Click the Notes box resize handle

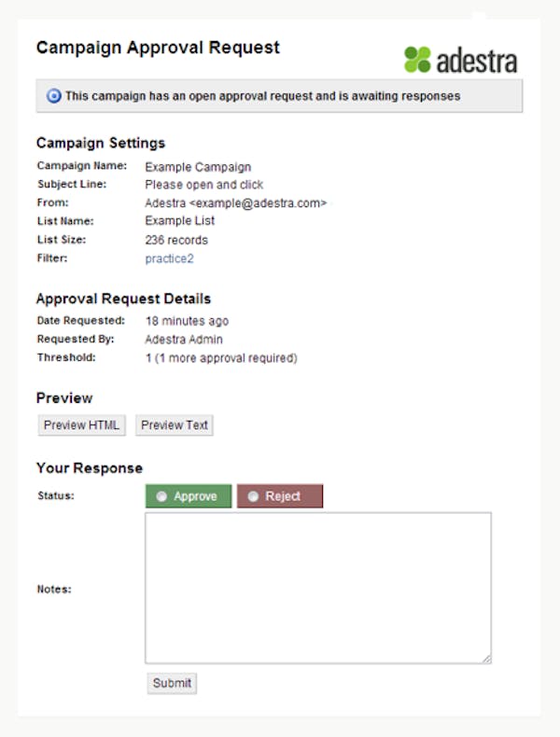(486, 659)
